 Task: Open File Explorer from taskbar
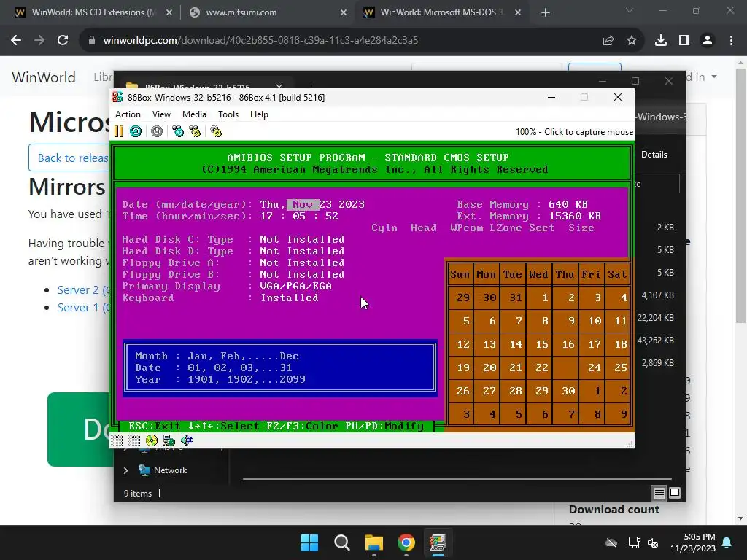coord(374,542)
